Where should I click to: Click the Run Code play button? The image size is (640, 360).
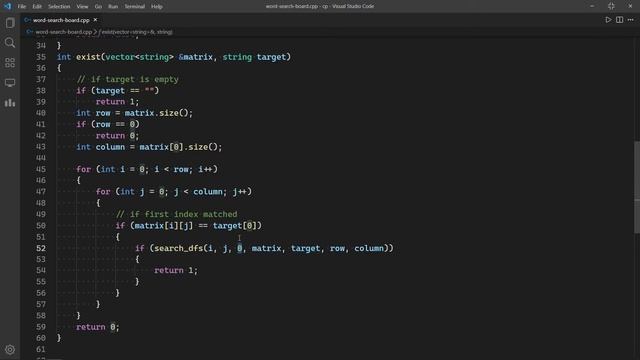[x=608, y=20]
